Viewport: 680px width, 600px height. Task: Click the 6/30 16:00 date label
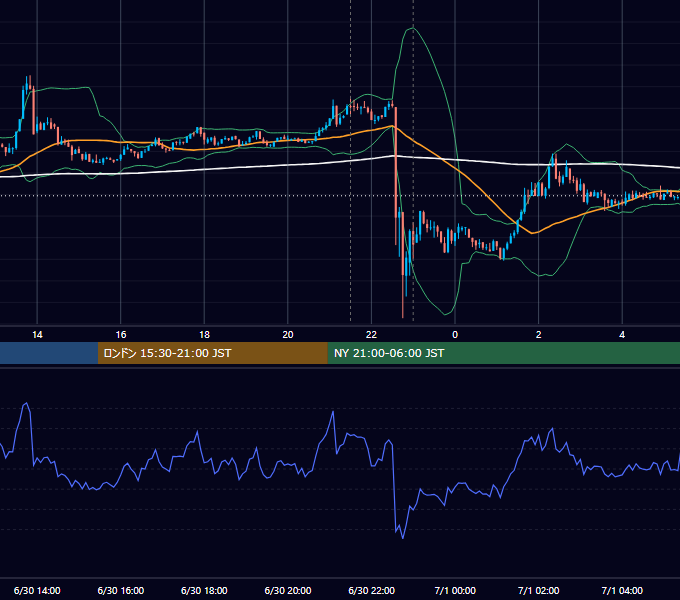[121, 590]
